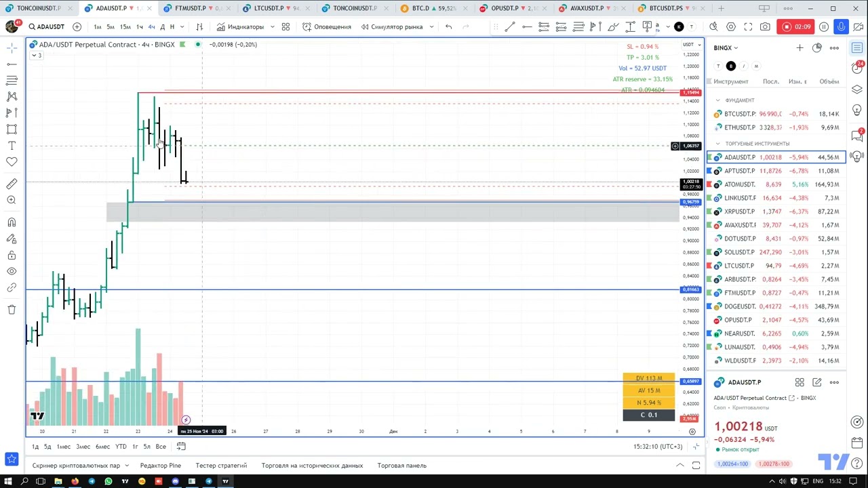The width and height of the screenshot is (868, 488).
Task: Enter fullscreen chart mode
Action: click(x=748, y=26)
